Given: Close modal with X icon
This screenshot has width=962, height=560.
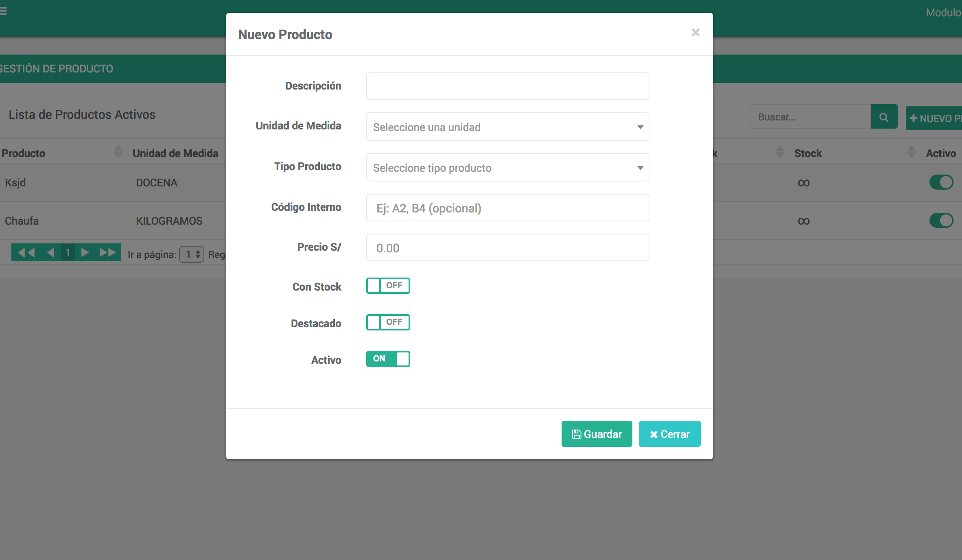Looking at the screenshot, I should pyautogui.click(x=695, y=33).
